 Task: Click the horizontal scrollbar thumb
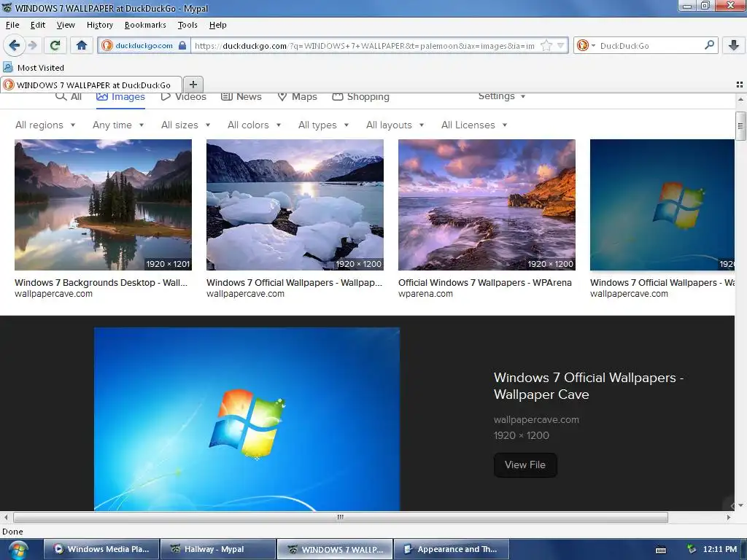point(340,517)
